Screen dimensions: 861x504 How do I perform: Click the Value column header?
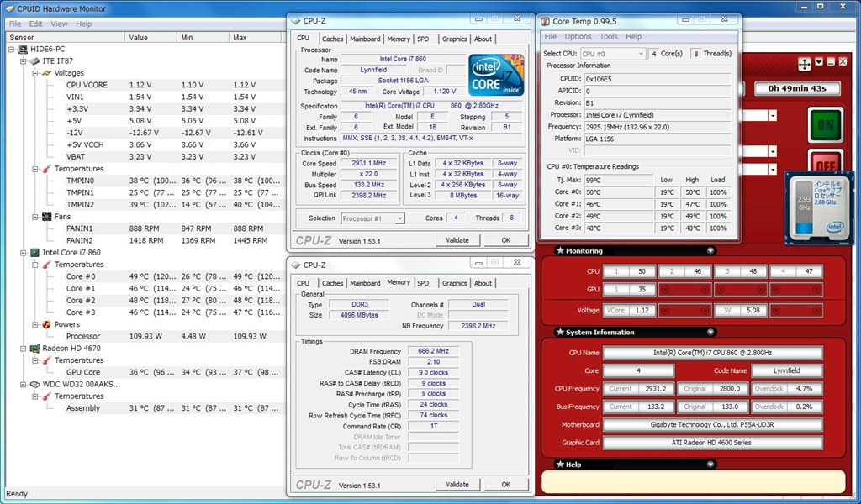coord(151,37)
